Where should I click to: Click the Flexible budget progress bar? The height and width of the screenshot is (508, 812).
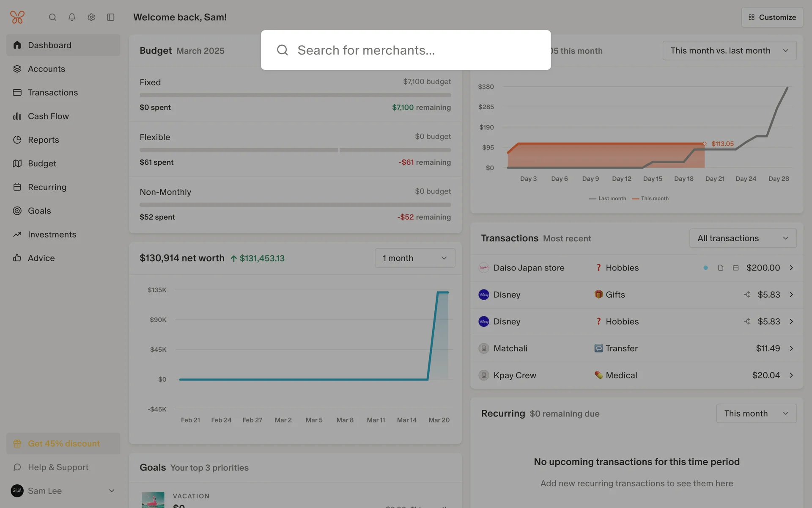pos(295,150)
